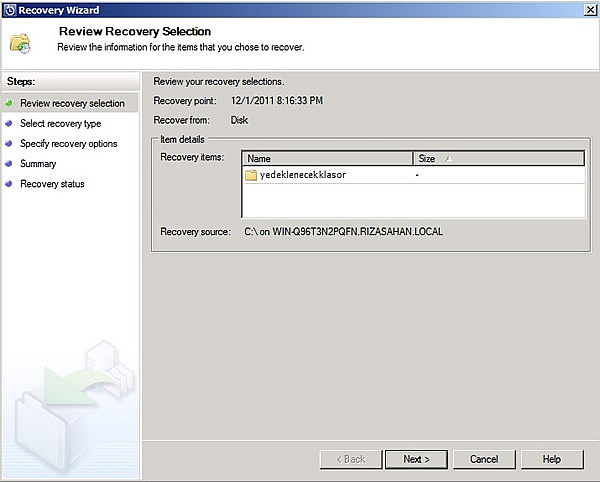
Task: Click the grayed-out Back button
Action: click(350, 459)
